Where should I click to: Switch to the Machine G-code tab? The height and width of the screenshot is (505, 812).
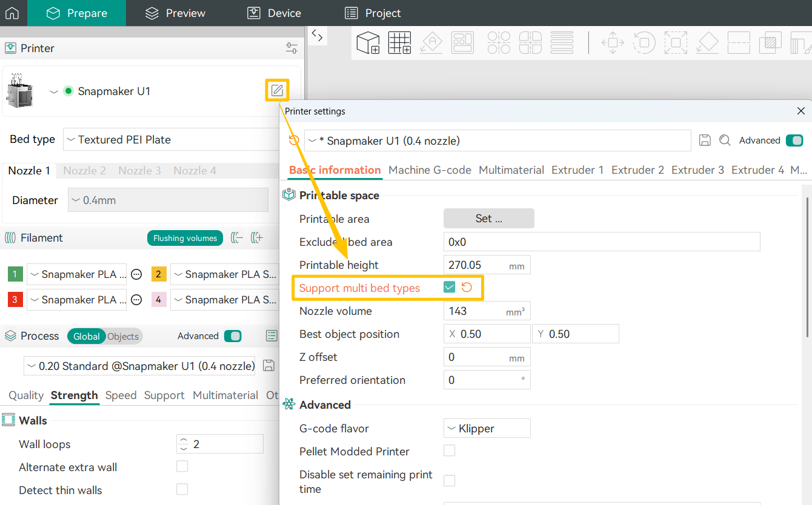pos(430,170)
